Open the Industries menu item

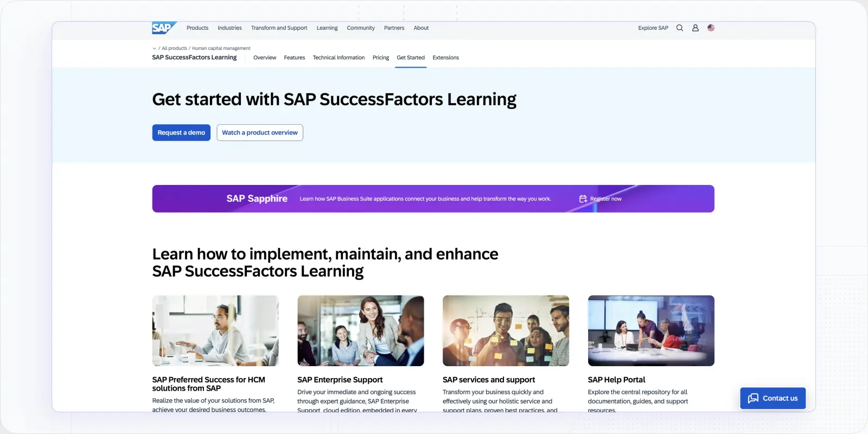[229, 28]
